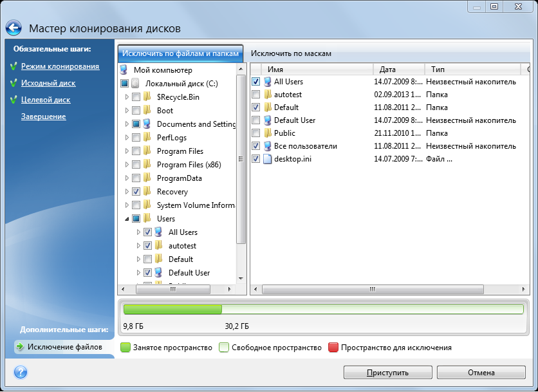Check the autotest checkbox in right list
Screen dimensions: 538x392
pyautogui.click(x=256, y=95)
